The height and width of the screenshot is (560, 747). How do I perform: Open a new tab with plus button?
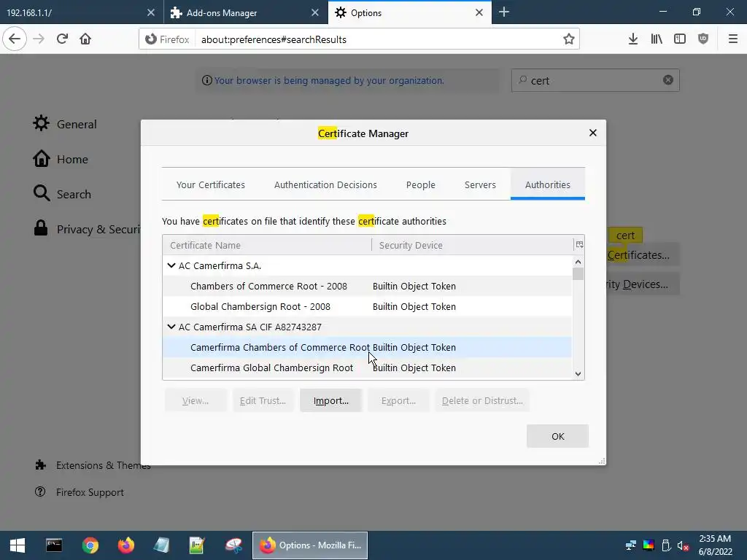504,12
